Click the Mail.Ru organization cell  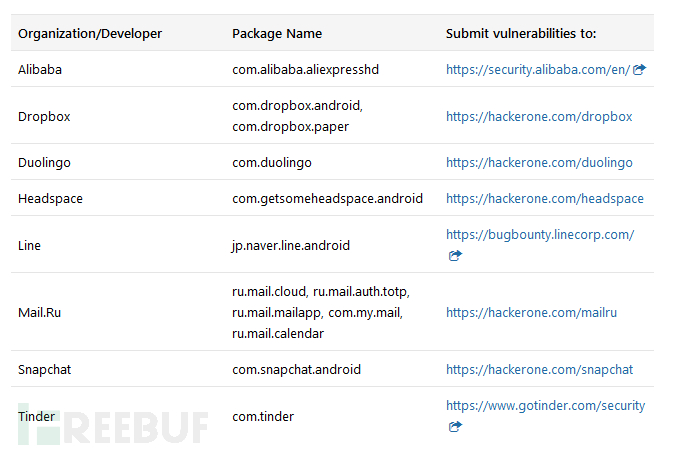tap(40, 312)
